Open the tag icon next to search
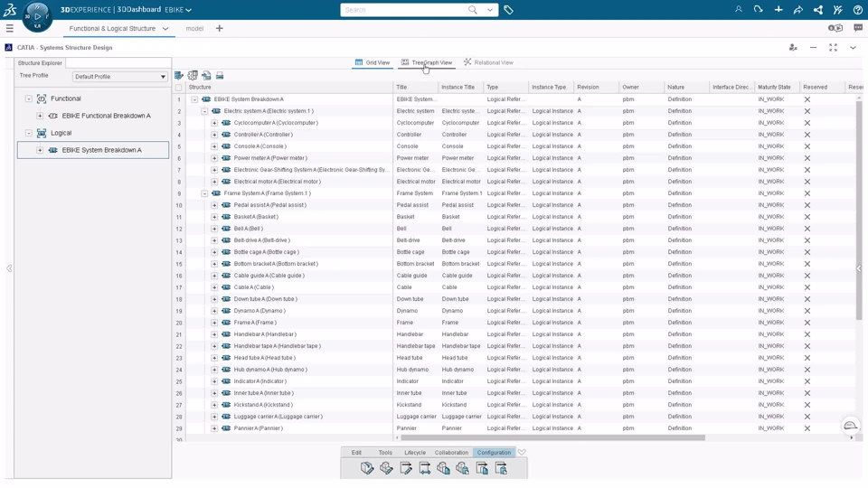This screenshot has width=868, height=488. [508, 10]
